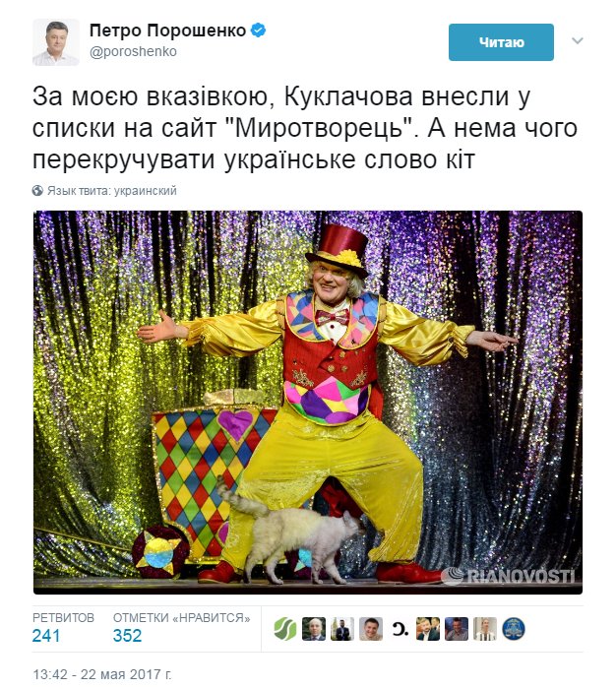
Task: Open the black crescent symbol liker avatar
Action: pos(400,629)
